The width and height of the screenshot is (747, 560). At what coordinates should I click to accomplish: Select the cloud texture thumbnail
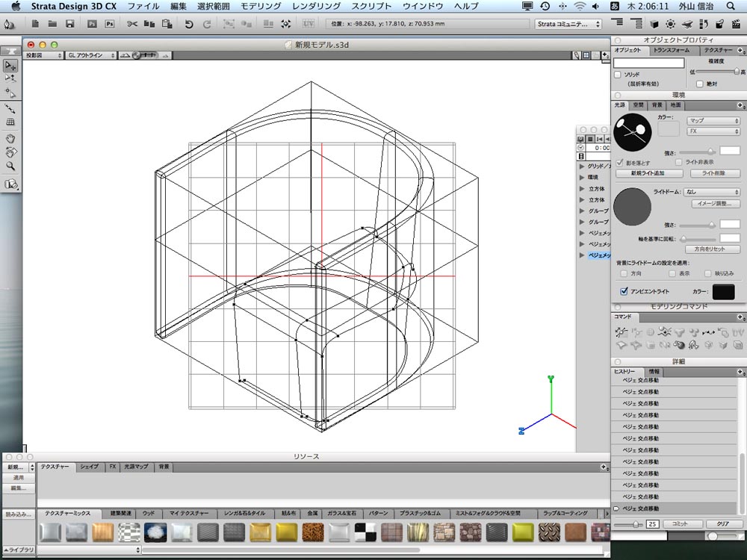click(155, 532)
